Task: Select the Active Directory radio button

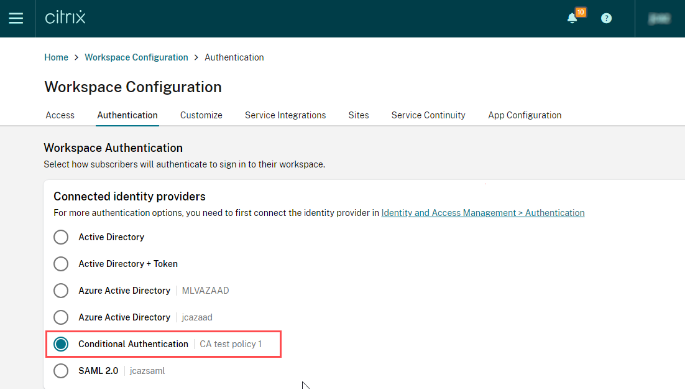Action: (61, 237)
